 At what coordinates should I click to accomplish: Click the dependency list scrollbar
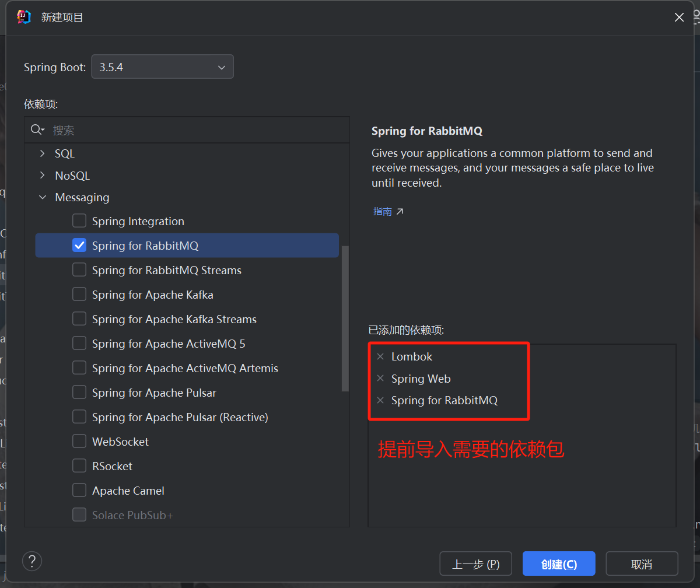point(345,318)
